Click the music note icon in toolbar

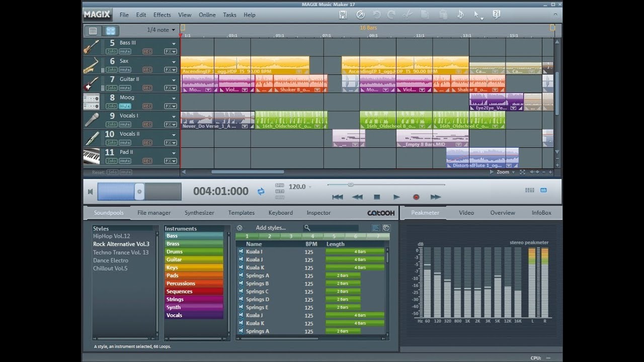click(x=460, y=15)
